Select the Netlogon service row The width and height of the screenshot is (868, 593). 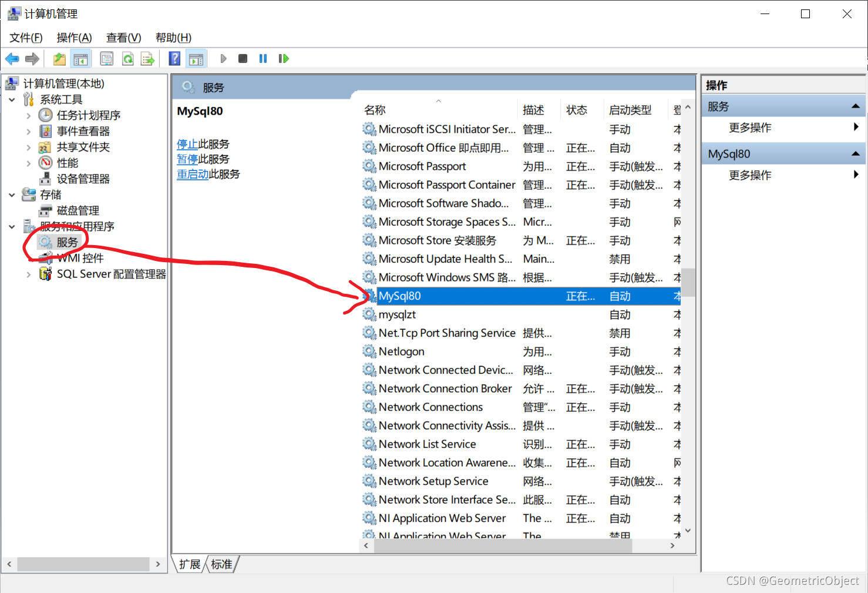[520, 351]
